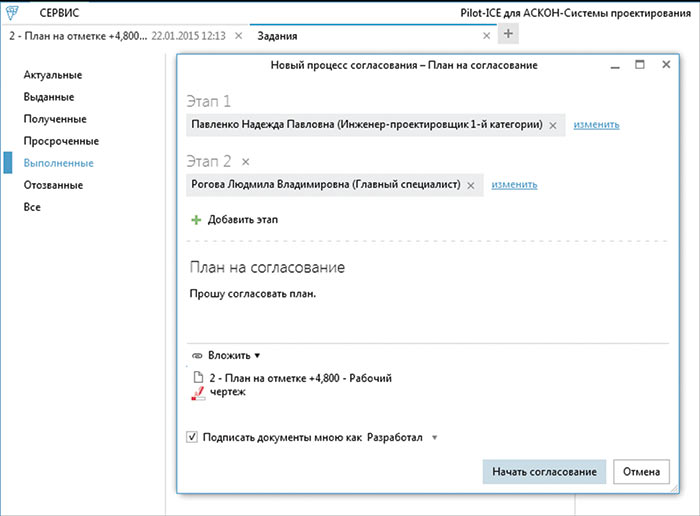Click the attachment link icon beside Вложить
The height and width of the screenshot is (516, 700).
pyautogui.click(x=197, y=356)
